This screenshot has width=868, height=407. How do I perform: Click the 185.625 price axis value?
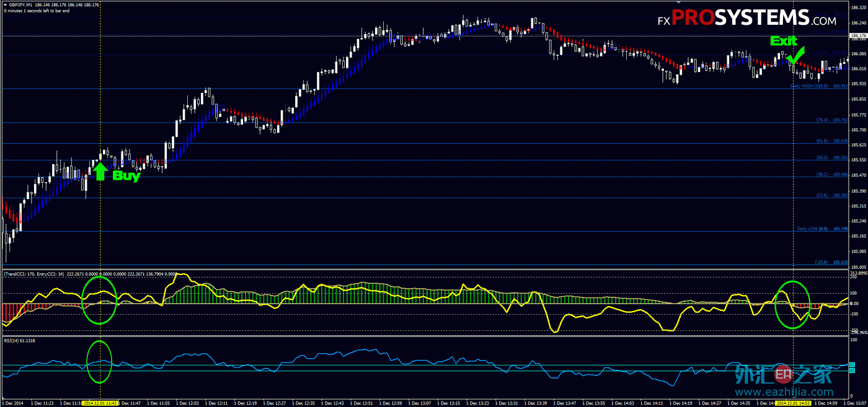coord(859,145)
